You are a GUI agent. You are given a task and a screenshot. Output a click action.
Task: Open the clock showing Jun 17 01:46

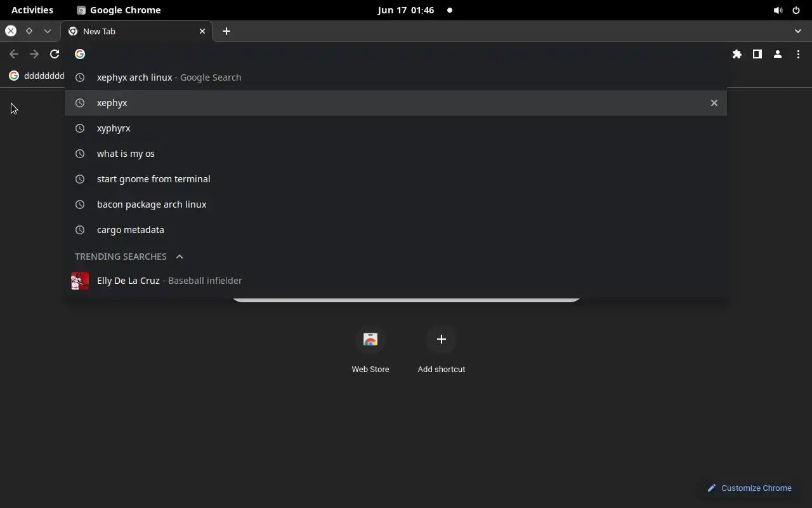406,10
